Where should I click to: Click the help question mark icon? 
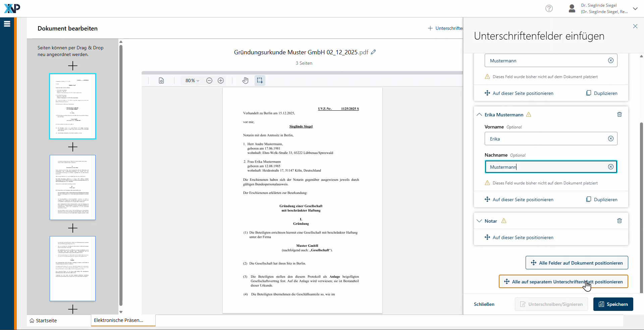pyautogui.click(x=549, y=8)
